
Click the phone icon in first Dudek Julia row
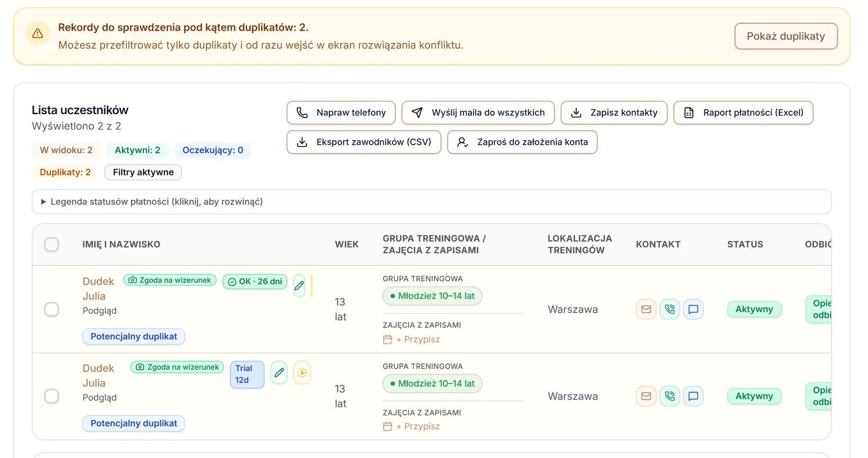pyautogui.click(x=670, y=309)
